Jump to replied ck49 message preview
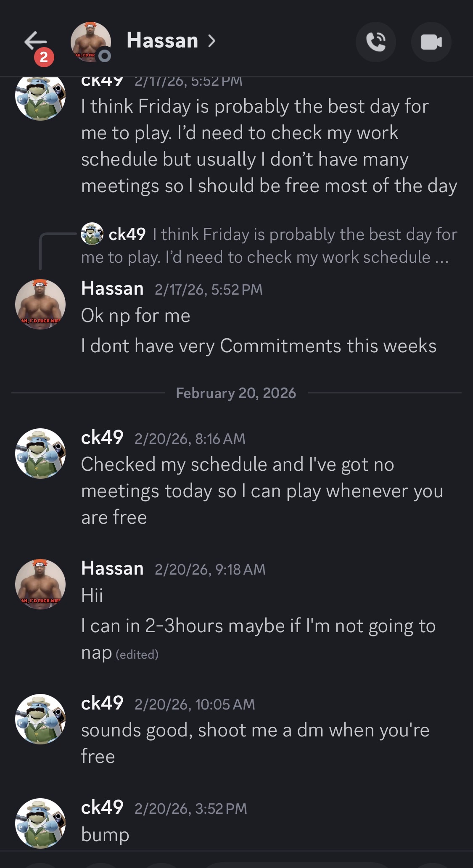The height and width of the screenshot is (868, 473). pos(269,245)
